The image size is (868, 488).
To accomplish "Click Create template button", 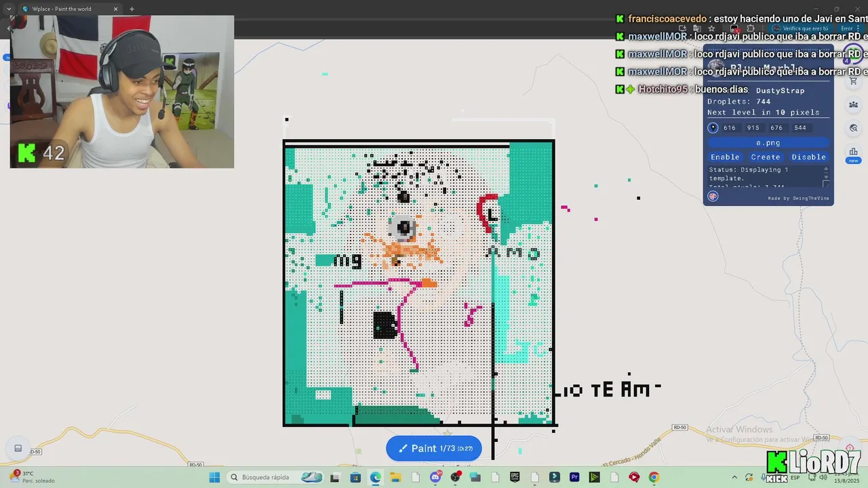I will pos(766,157).
